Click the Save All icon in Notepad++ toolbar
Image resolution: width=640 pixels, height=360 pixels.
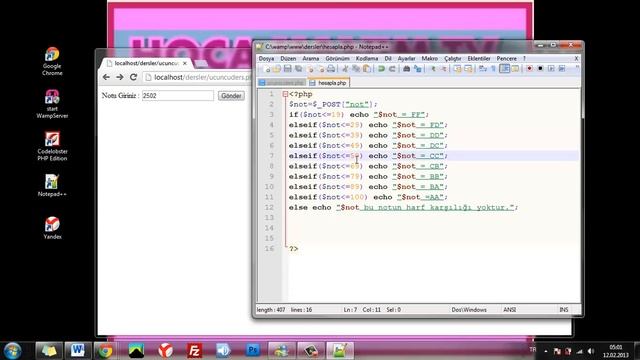[298, 69]
